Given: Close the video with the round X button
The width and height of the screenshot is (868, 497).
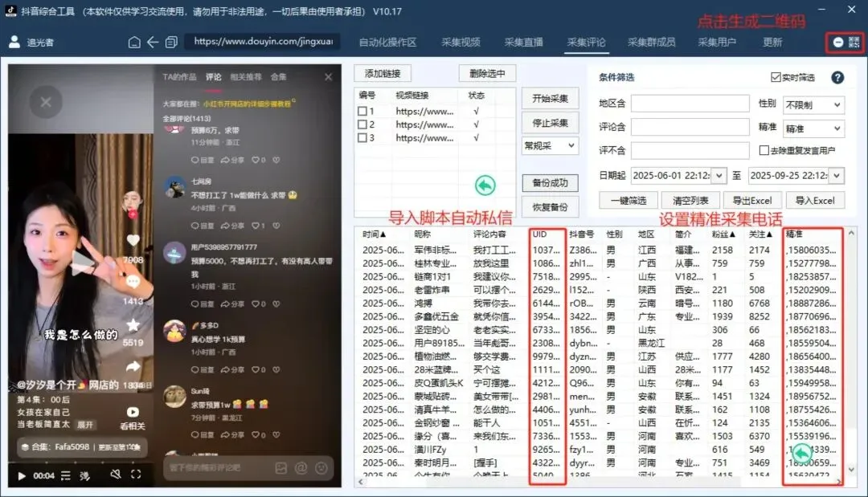Looking at the screenshot, I should pos(46,102).
